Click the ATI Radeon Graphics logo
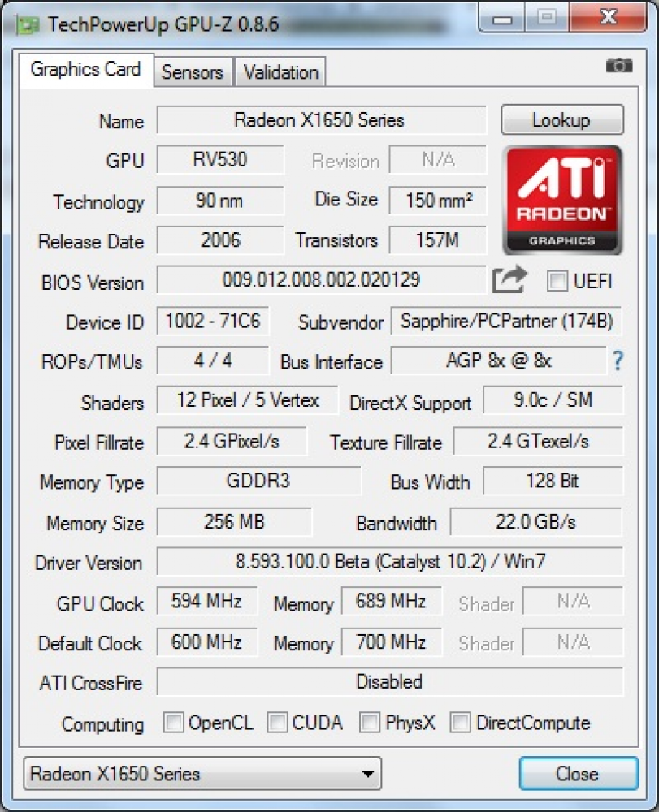Image resolution: width=659 pixels, height=812 pixels. [562, 200]
